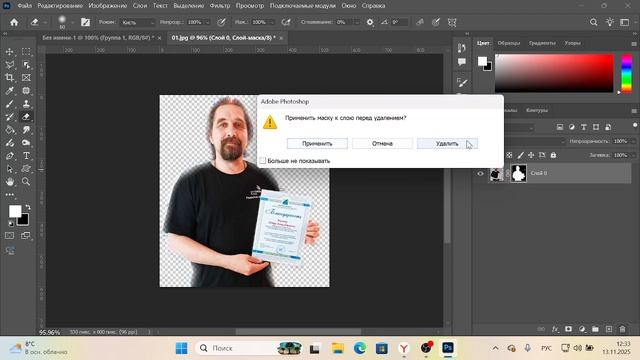Image resolution: width=640 pixels, height=360 pixels.
Task: Click the 'Удалить' button
Action: 447,144
